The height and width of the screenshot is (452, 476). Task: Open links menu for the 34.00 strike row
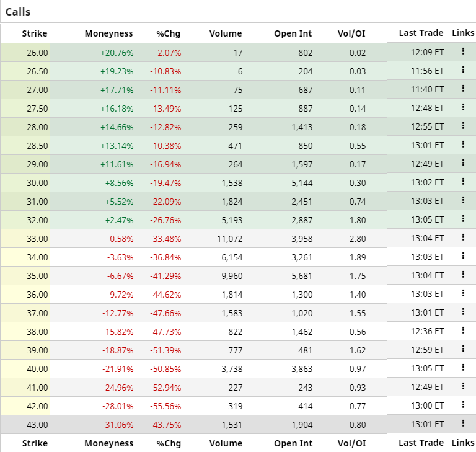pos(463,256)
